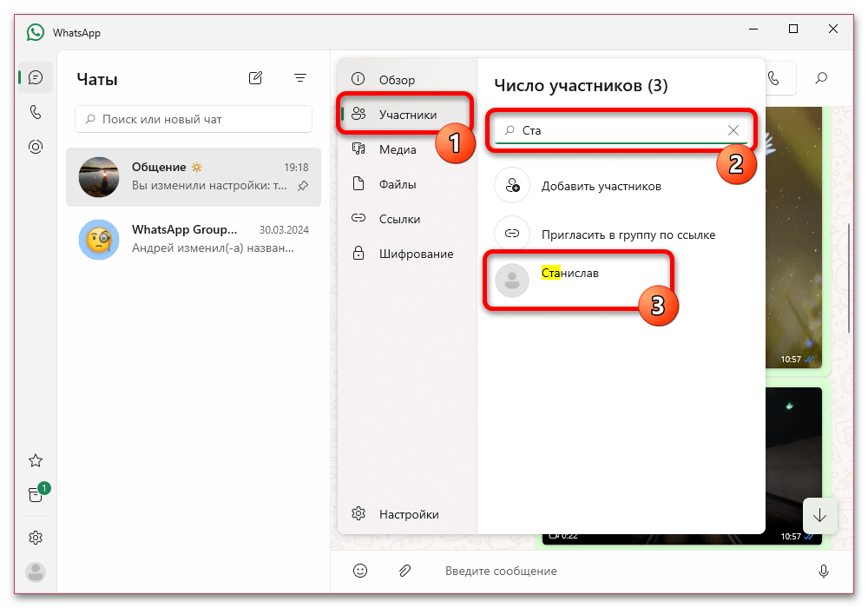Image resolution: width=868 pixels, height=608 pixels.
Task: Record a voice message with the microphone
Action: [x=824, y=571]
